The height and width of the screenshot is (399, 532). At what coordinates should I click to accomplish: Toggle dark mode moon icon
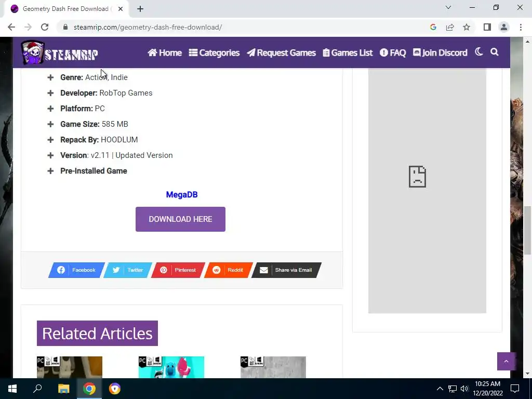[478, 52]
